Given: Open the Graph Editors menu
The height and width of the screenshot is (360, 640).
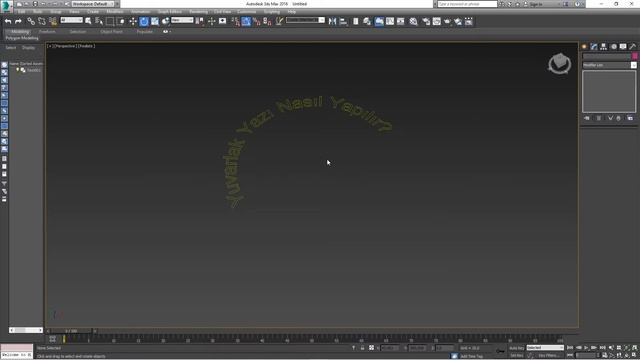Looking at the screenshot, I should 169,12.
